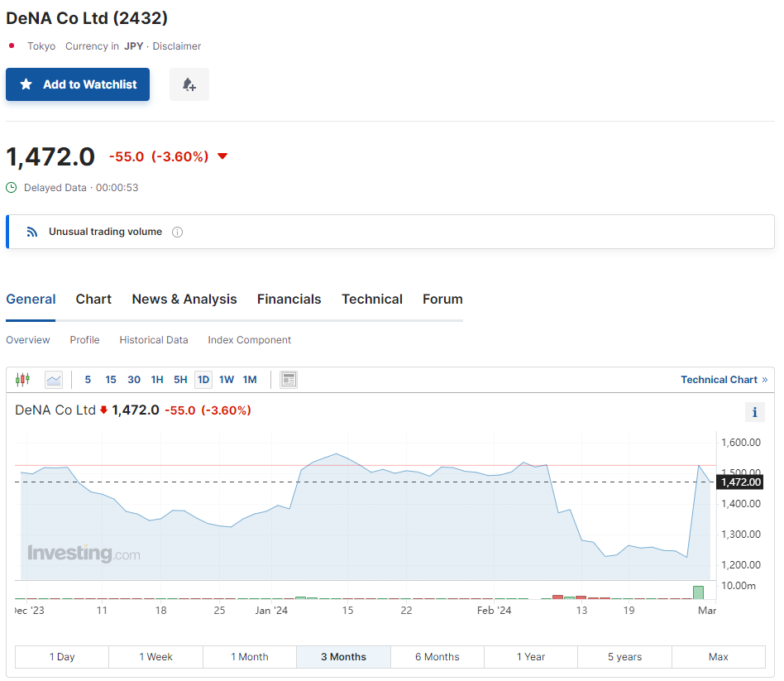Click the DeNA Co Ltd (2432) heading
The width and height of the screenshot is (784, 681).
pos(87,18)
